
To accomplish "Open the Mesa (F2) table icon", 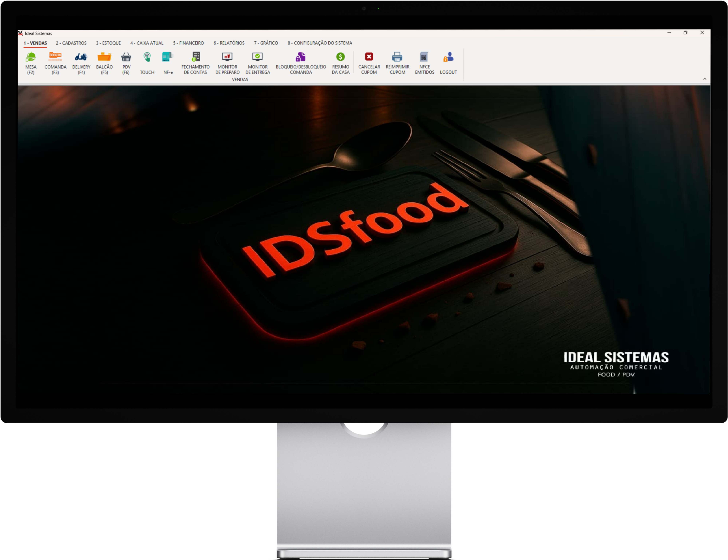I will (31, 57).
